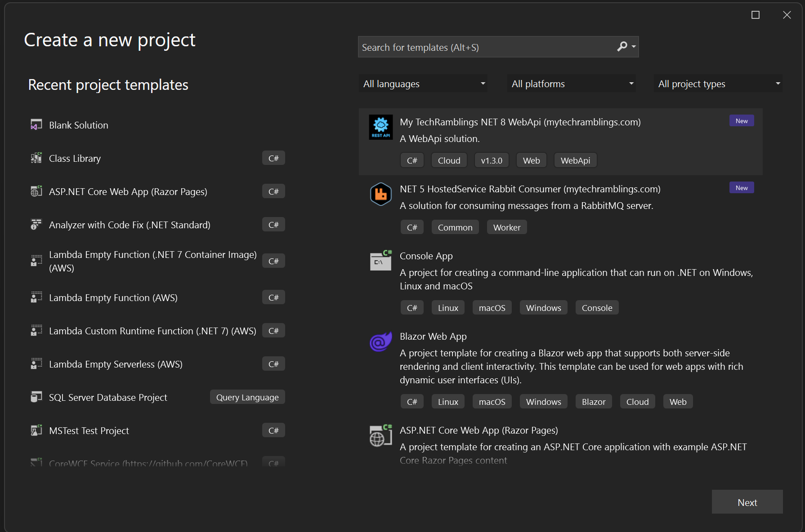Click the Blazor tag on Blazor Web App
Screen dimensions: 805x532
pos(594,402)
